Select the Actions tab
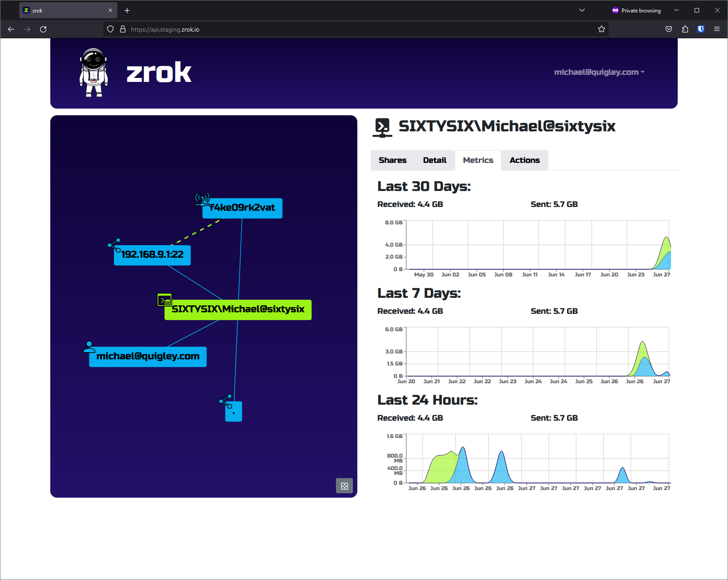 [x=524, y=160]
